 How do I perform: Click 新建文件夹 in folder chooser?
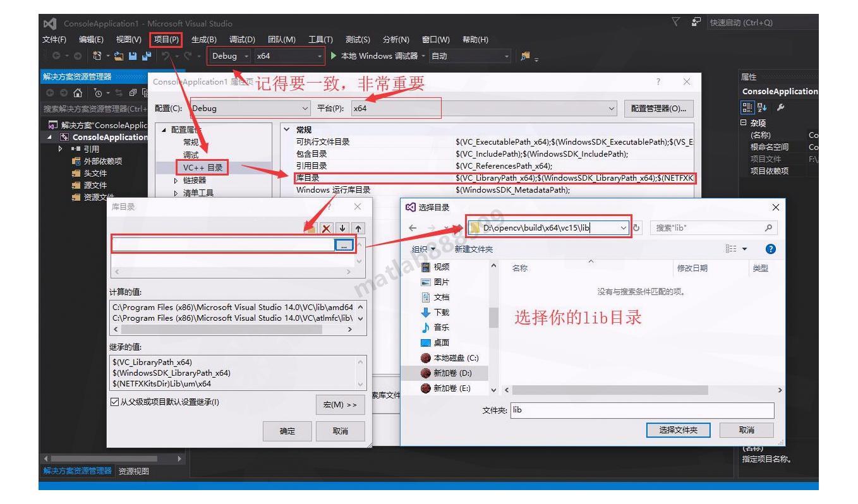click(474, 249)
